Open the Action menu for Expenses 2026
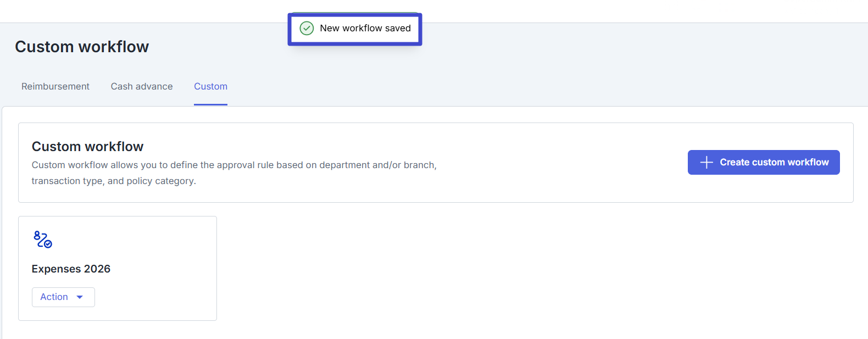Viewport: 868px width, 339px height. [x=63, y=297]
